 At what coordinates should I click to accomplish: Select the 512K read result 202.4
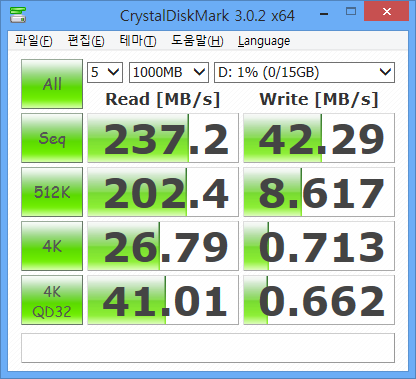tap(163, 192)
